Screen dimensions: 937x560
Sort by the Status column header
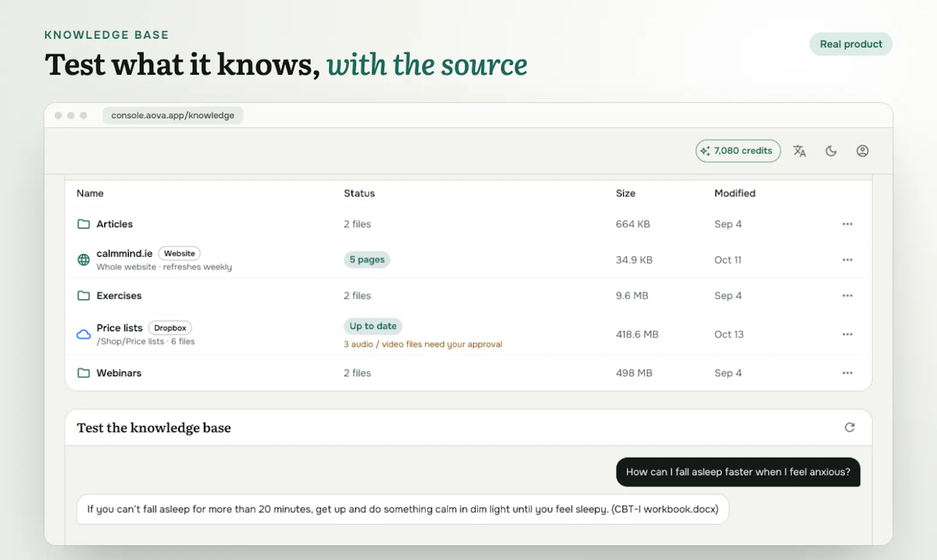pyautogui.click(x=359, y=193)
